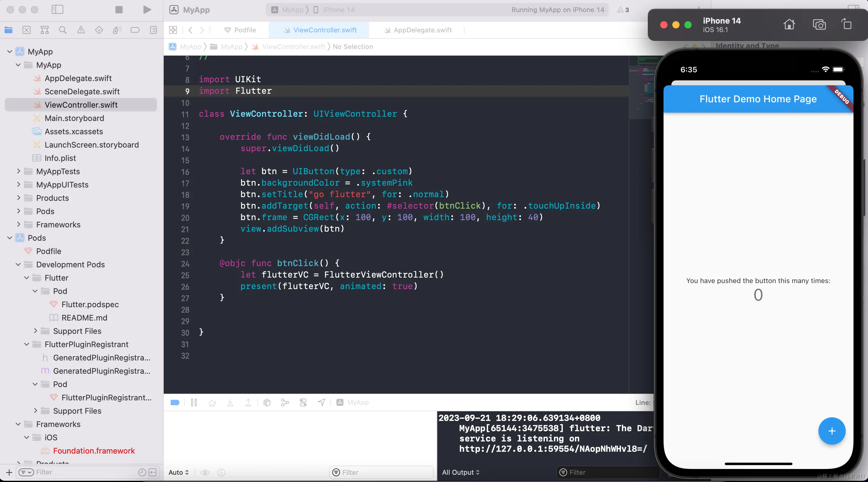The height and width of the screenshot is (482, 868).
Task: Toggle the navigator sidebar visibility
Action: (x=57, y=10)
